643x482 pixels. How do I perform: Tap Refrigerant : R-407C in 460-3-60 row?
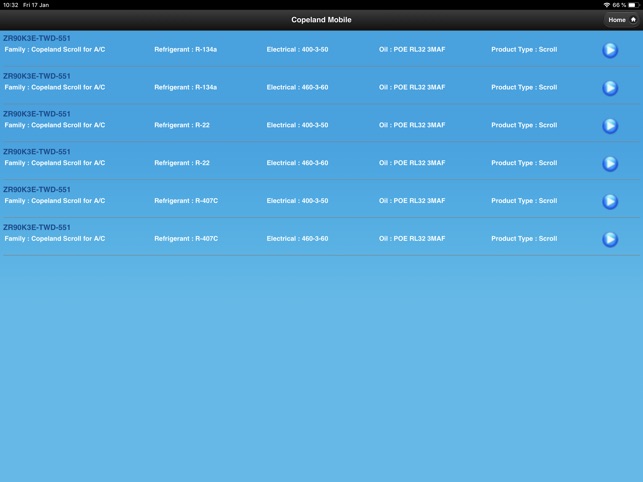pyautogui.click(x=186, y=238)
